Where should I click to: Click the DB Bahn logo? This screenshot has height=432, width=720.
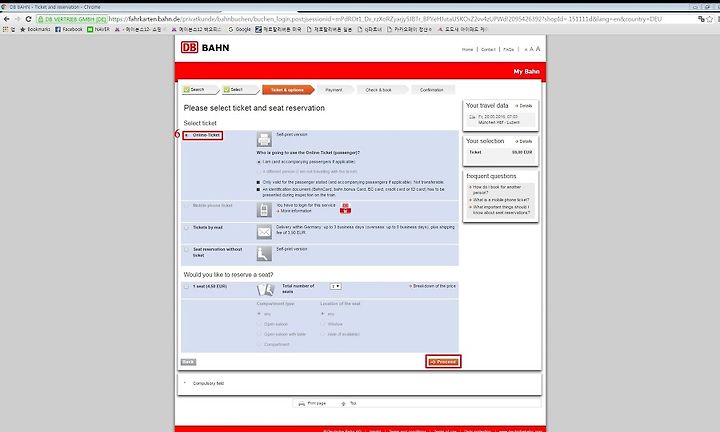[x=205, y=47]
